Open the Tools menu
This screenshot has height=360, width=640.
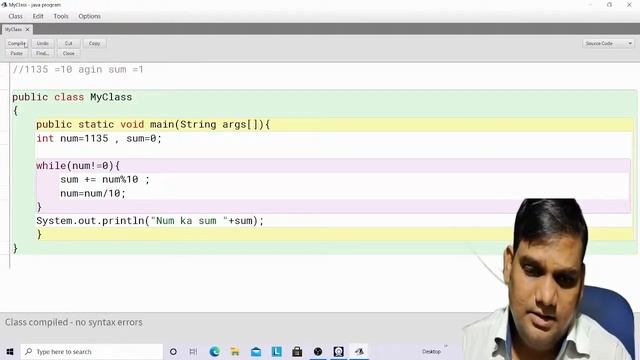[x=61, y=16]
